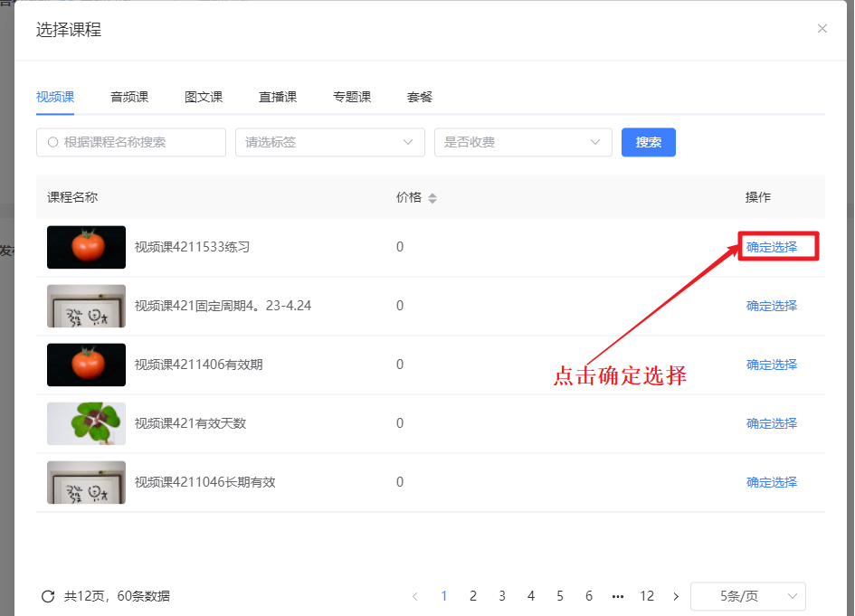The image size is (855, 616).
Task: Go to page 4
Action: (x=530, y=596)
